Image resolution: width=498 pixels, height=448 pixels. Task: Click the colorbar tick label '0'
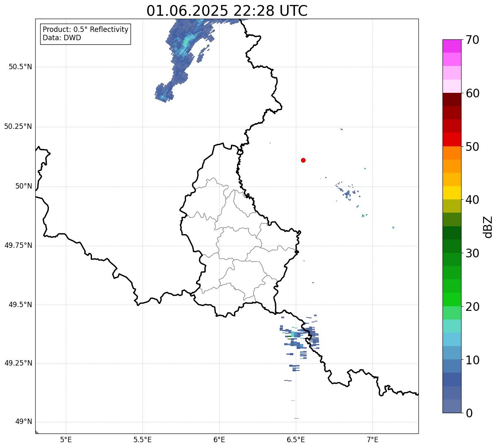(469, 413)
